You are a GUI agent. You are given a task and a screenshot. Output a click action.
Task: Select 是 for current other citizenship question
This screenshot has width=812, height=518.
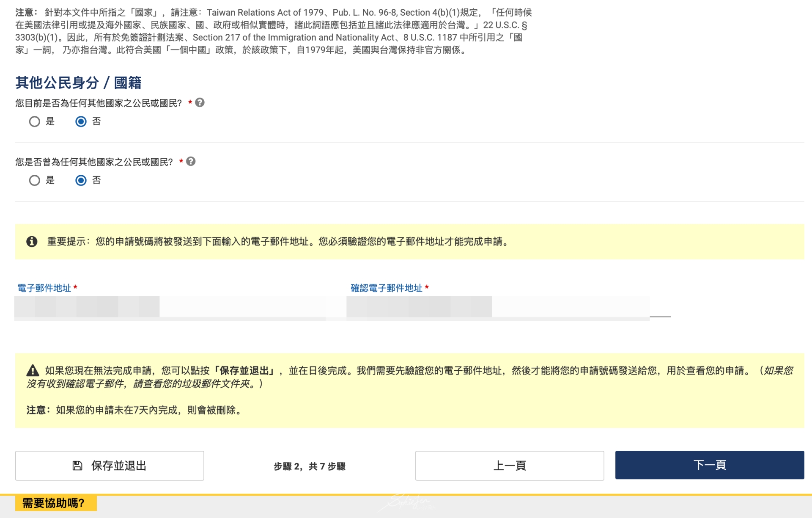[35, 121]
